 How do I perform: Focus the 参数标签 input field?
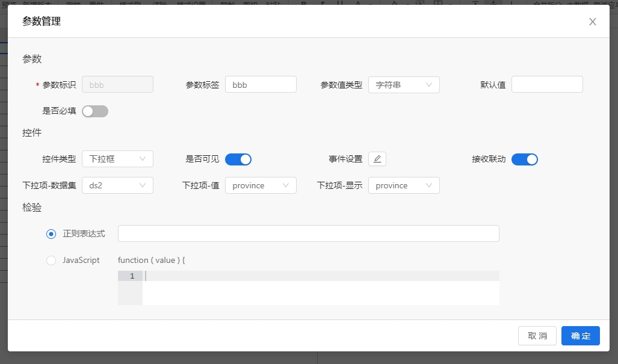261,84
